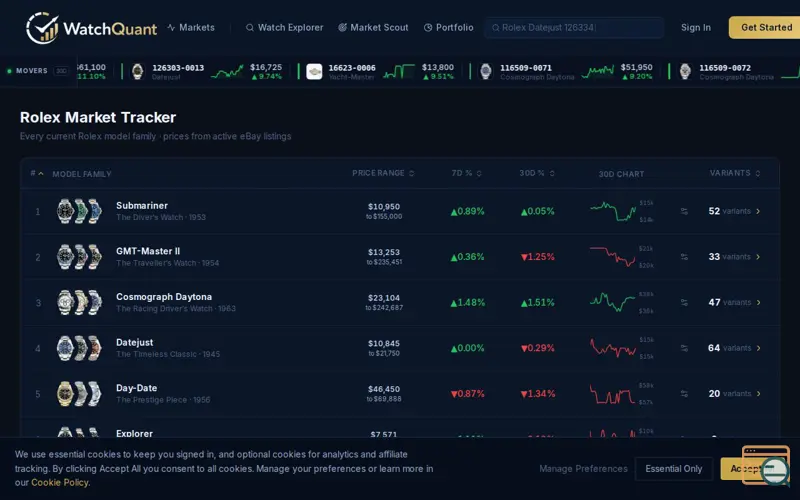Open Market Scout page
Viewport: 800px width, 500px height.
(x=373, y=28)
